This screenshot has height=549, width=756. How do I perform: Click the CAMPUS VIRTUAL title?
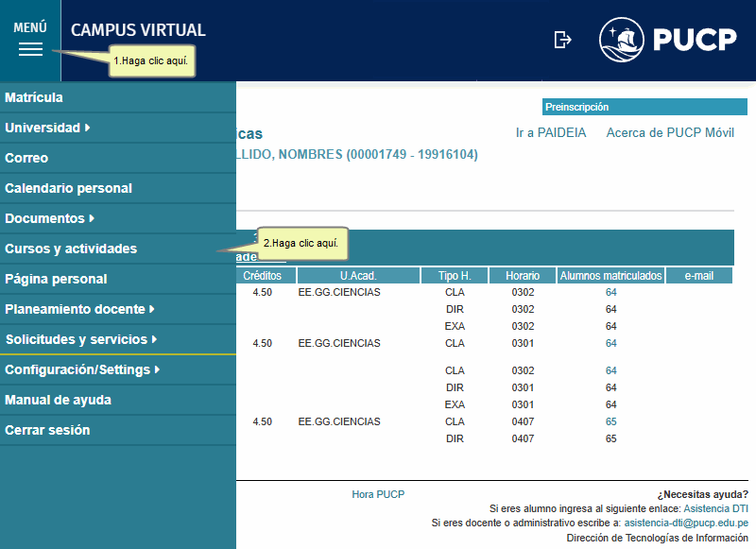[x=138, y=30]
